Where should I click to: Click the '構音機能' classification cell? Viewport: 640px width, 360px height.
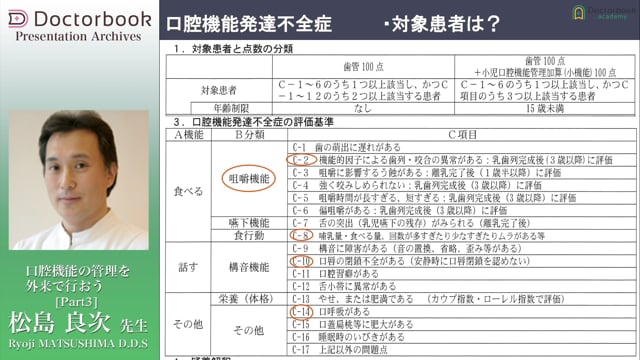pyautogui.click(x=249, y=267)
